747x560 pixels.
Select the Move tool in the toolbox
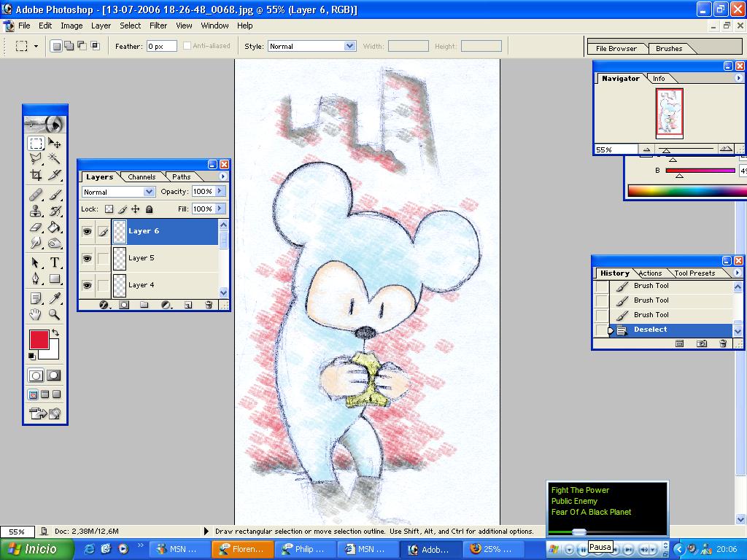pos(55,143)
